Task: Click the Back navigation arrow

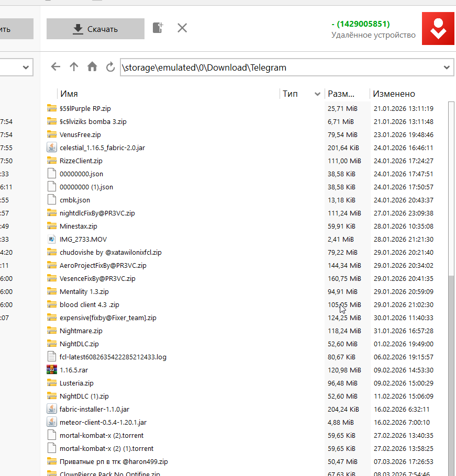Action: (55, 67)
